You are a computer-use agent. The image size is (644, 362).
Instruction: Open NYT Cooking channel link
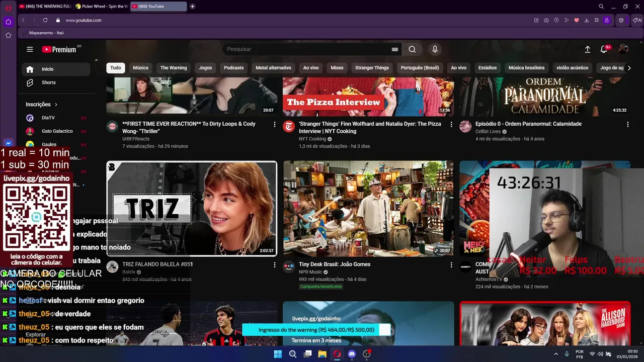312,139
